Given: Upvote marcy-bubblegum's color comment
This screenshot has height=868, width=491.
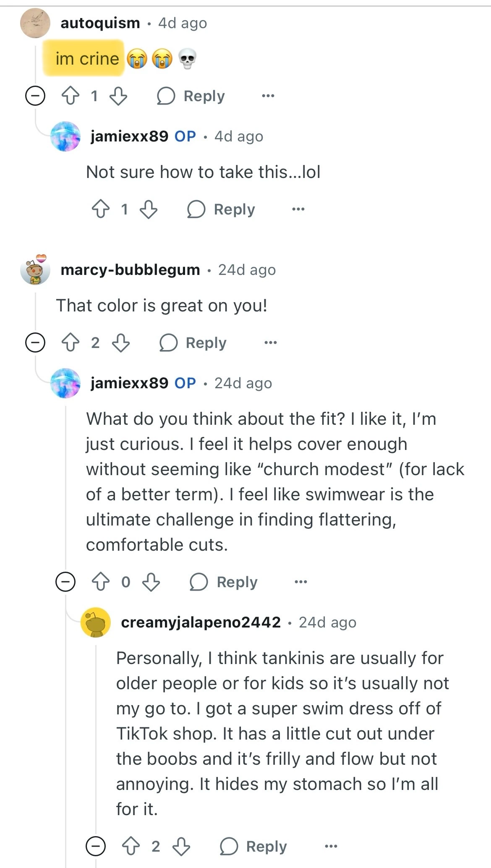Looking at the screenshot, I should pyautogui.click(x=70, y=343).
